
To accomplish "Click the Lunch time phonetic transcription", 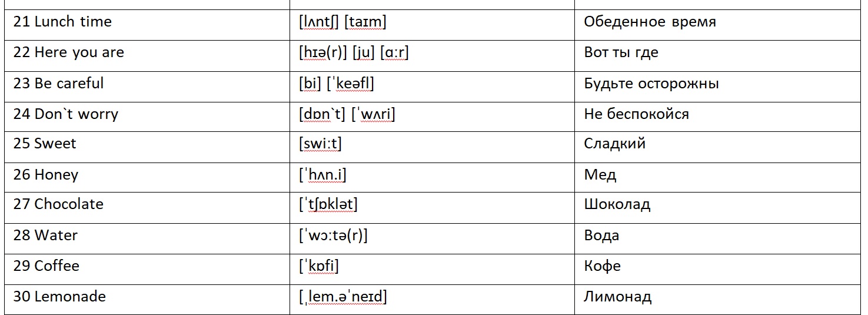I will (342, 22).
